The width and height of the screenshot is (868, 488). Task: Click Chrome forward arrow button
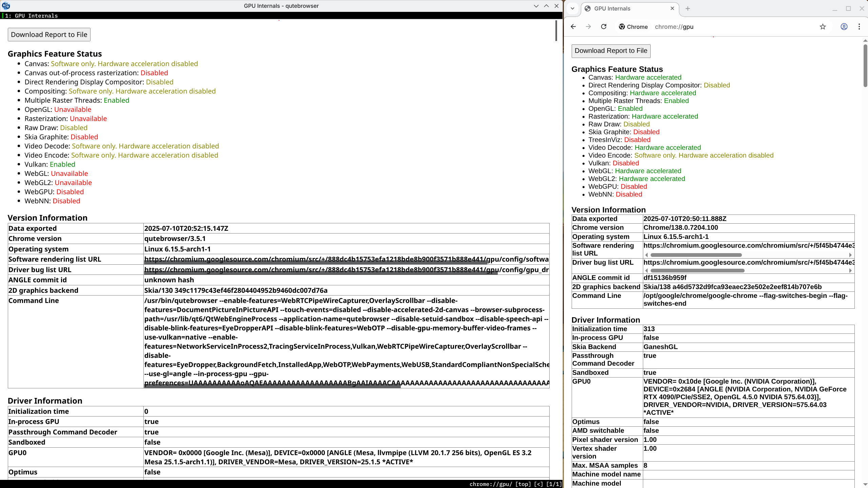588,27
